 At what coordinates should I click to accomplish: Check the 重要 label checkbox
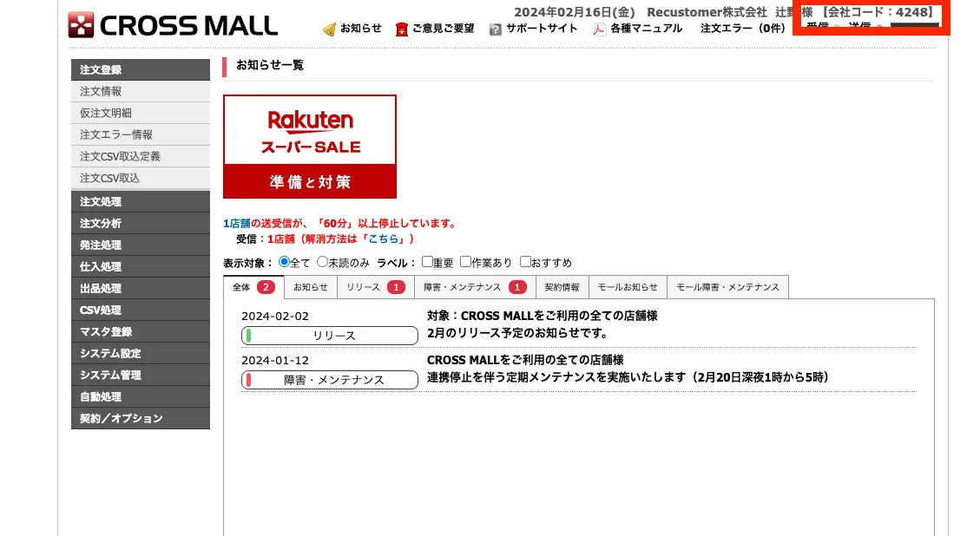[x=427, y=262]
